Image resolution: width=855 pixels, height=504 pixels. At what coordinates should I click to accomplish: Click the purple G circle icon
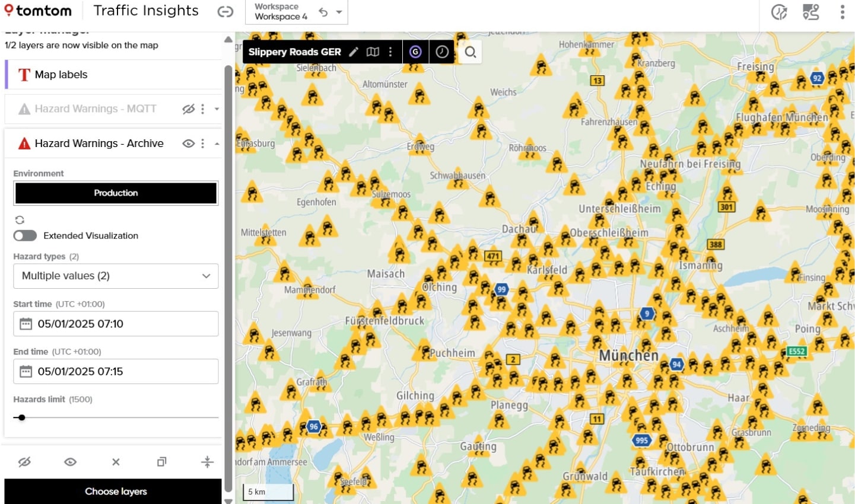[x=415, y=52]
